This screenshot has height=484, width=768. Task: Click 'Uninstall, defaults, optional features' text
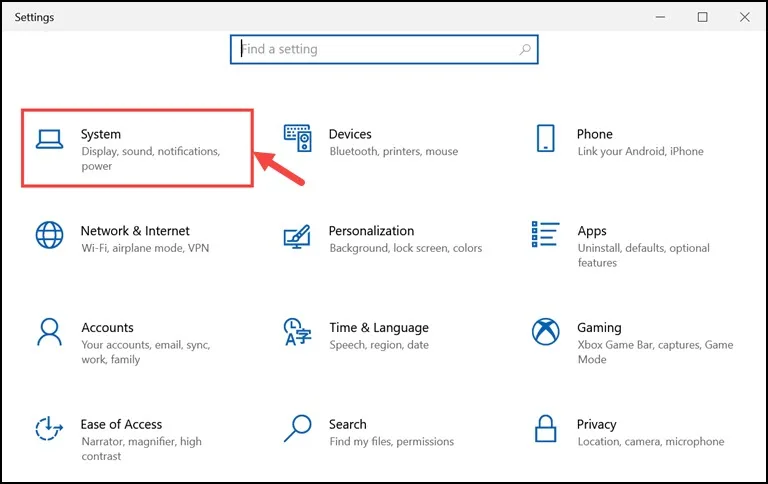pyautogui.click(x=644, y=255)
